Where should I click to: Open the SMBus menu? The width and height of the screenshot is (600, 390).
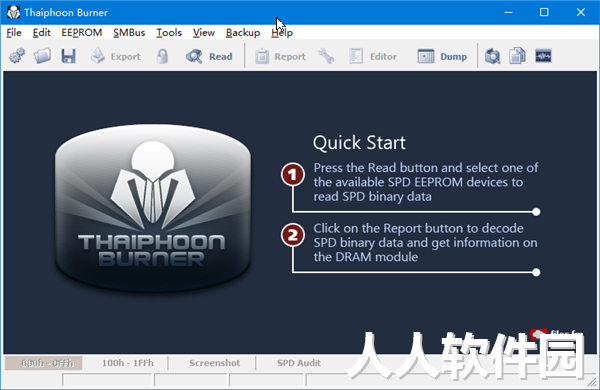(x=129, y=33)
